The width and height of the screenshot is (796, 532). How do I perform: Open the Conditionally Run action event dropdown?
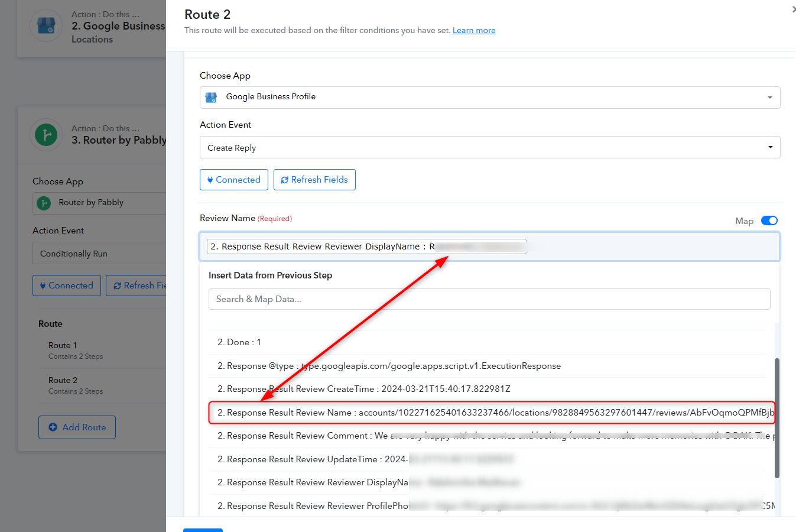coord(99,254)
